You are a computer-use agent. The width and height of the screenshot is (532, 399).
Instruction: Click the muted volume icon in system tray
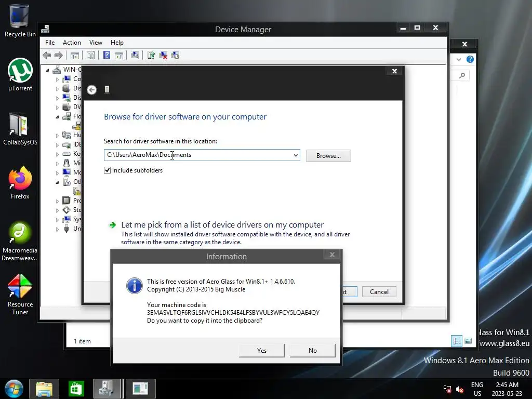(460, 390)
